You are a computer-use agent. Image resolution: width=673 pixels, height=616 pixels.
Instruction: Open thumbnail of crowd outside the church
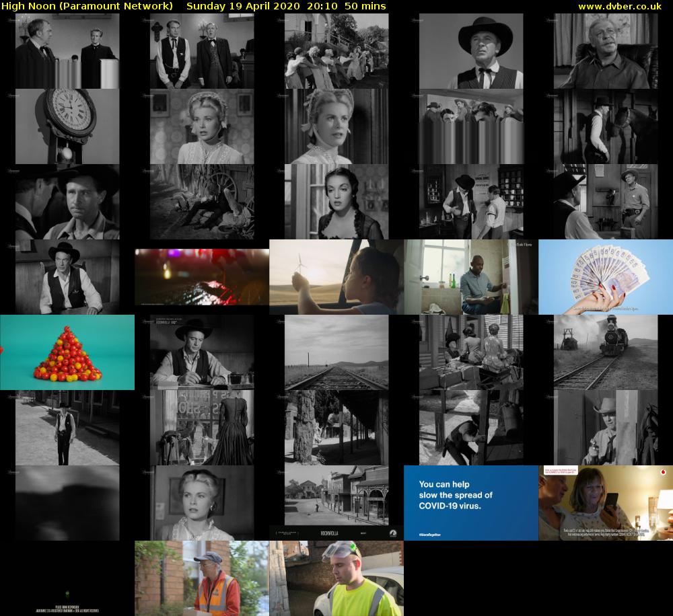point(336,51)
